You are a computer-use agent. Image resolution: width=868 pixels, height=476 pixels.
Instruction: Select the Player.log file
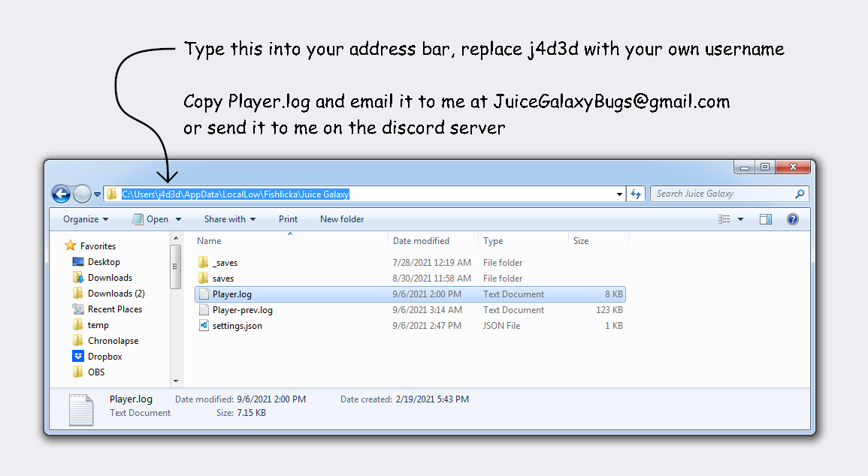tap(410, 294)
